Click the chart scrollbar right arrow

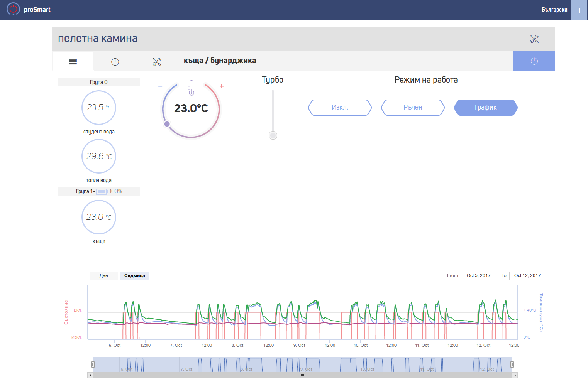pos(515,375)
